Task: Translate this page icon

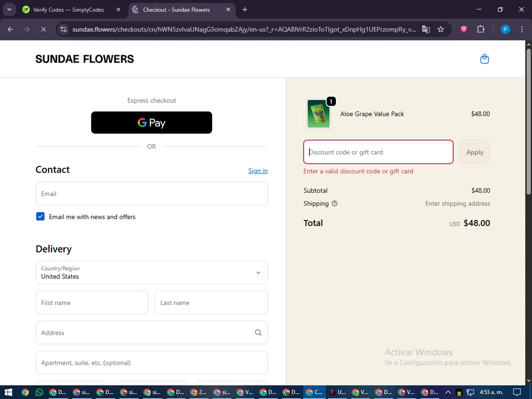Action: click(x=426, y=29)
